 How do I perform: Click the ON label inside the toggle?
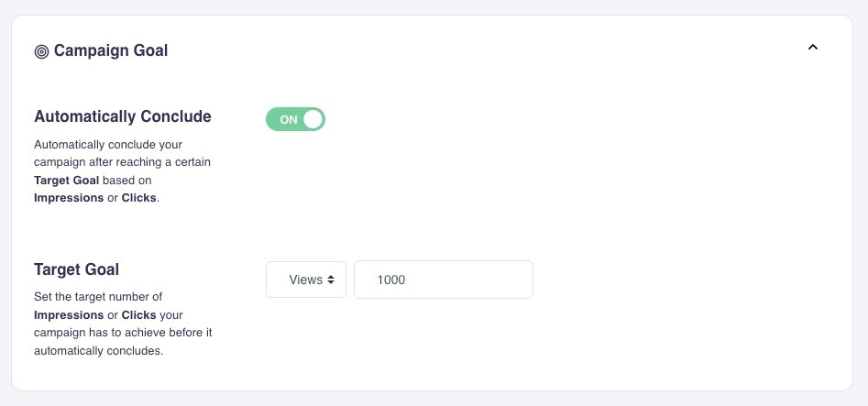pos(289,119)
